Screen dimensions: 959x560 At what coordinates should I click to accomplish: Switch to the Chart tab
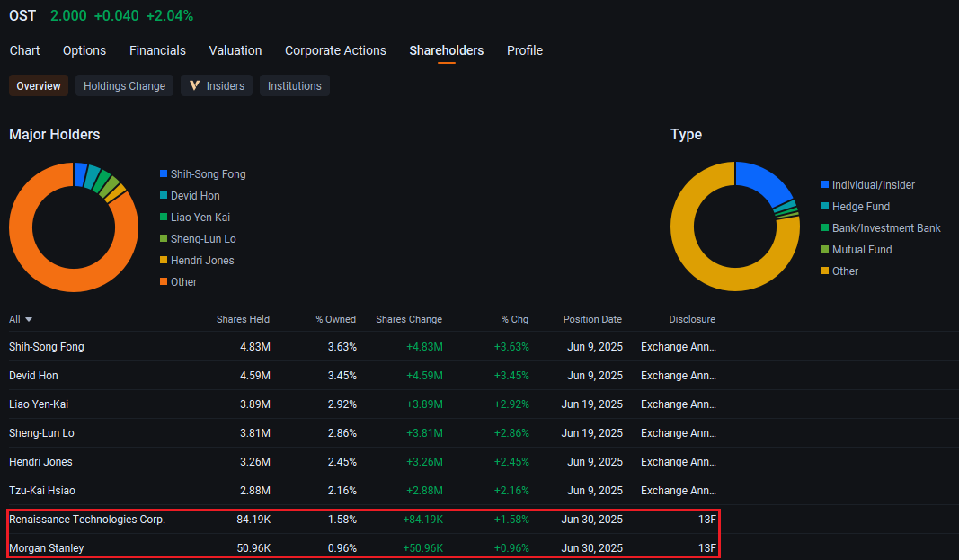pos(25,50)
